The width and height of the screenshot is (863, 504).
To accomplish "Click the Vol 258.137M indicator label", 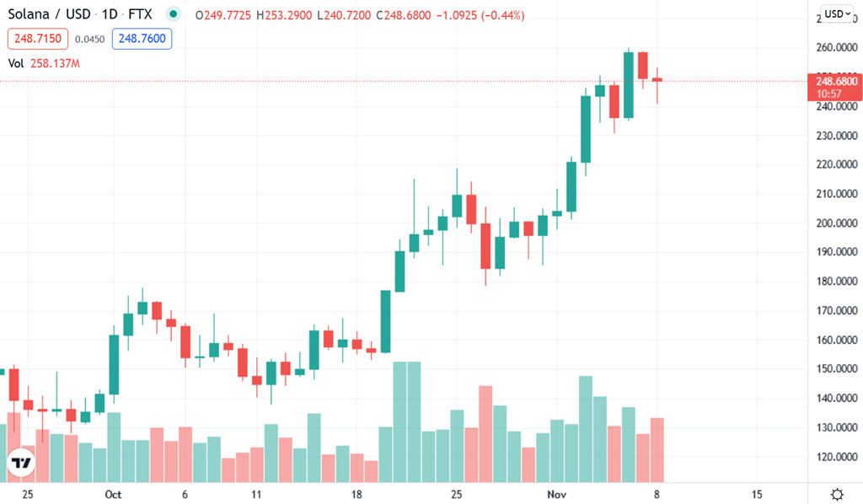I will pyautogui.click(x=44, y=63).
